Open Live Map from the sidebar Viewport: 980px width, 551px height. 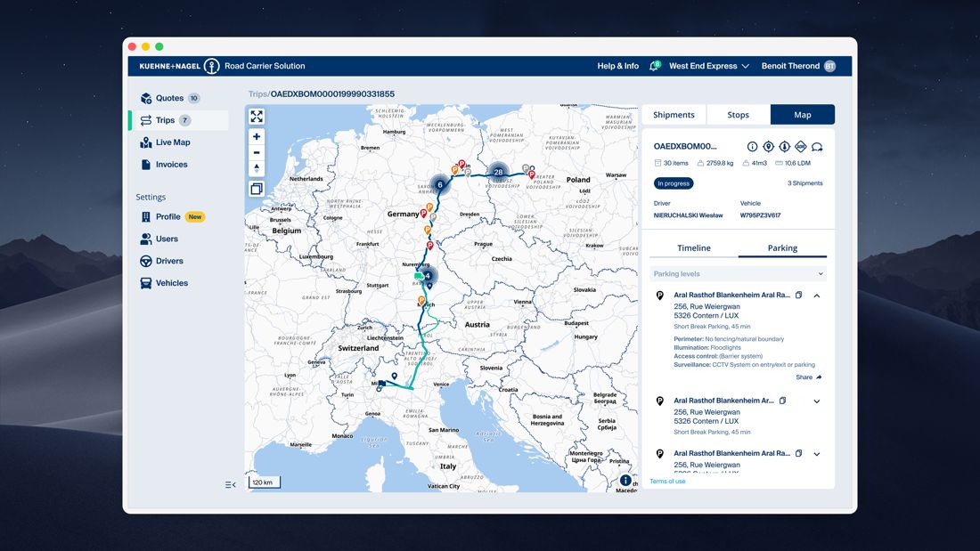tap(165, 142)
